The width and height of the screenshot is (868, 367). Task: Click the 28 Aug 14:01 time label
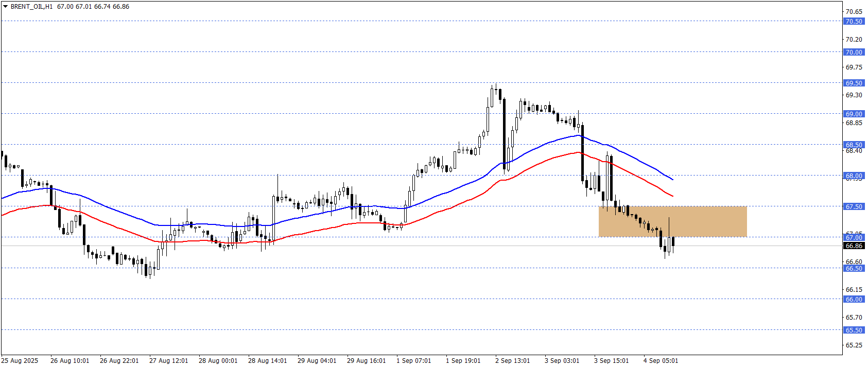[267, 360]
